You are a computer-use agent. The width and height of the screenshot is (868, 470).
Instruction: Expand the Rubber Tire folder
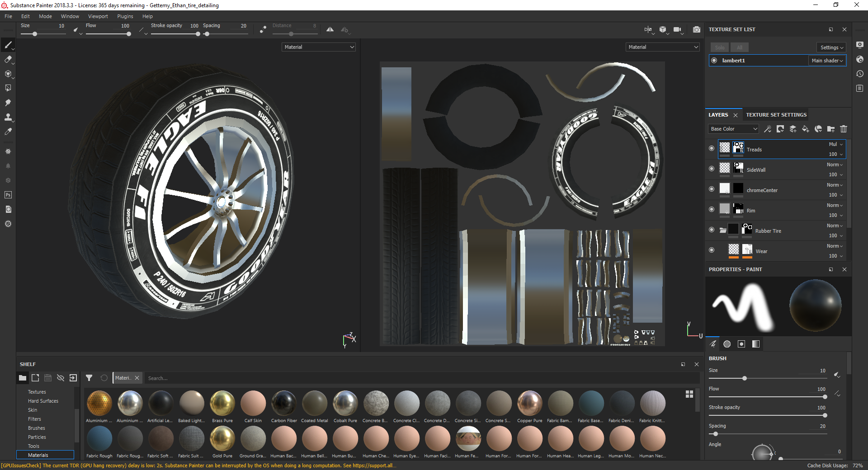[723, 230]
